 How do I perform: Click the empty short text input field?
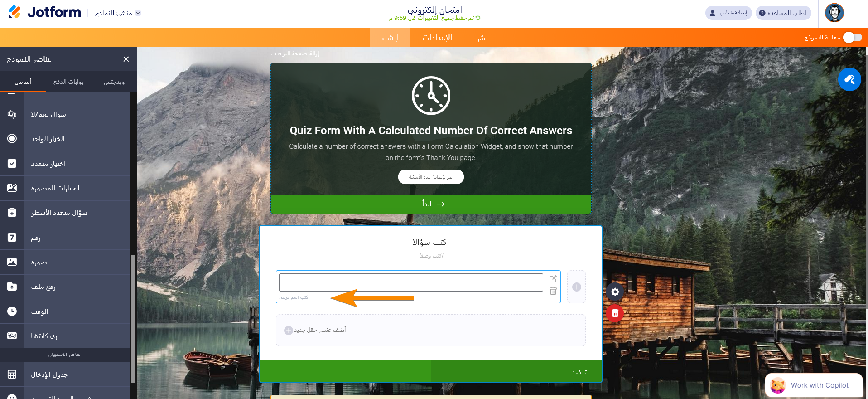(411, 282)
